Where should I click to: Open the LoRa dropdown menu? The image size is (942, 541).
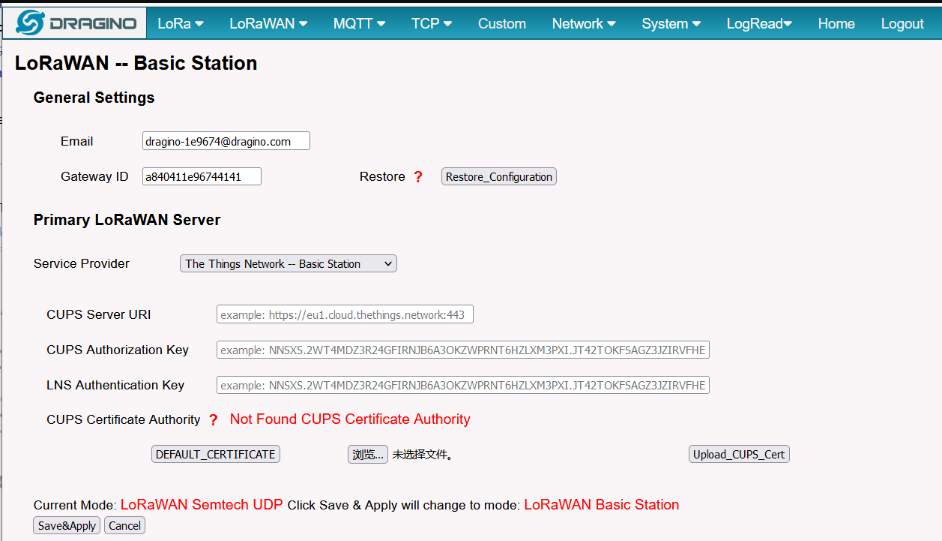coord(180,23)
